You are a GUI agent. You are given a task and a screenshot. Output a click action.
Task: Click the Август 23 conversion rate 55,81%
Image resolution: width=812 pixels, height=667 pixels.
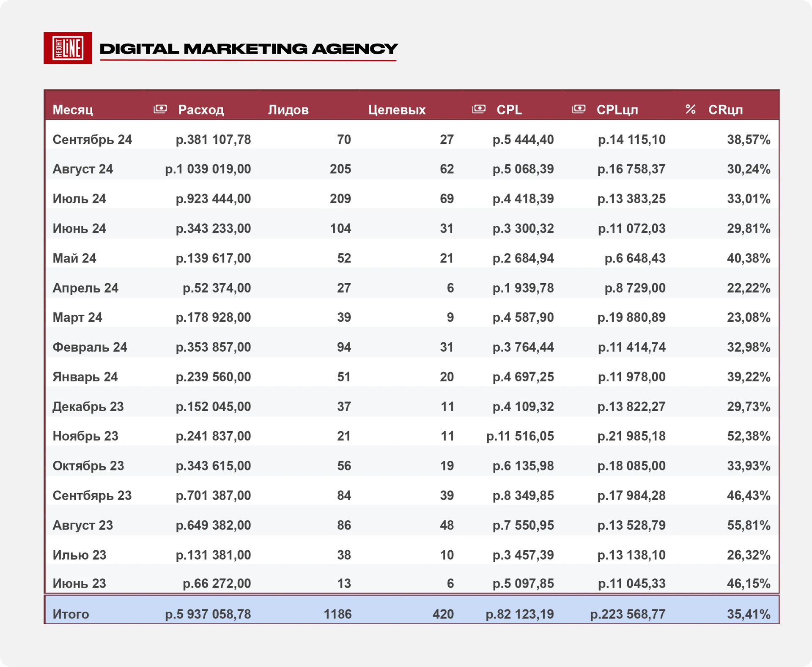[749, 525]
